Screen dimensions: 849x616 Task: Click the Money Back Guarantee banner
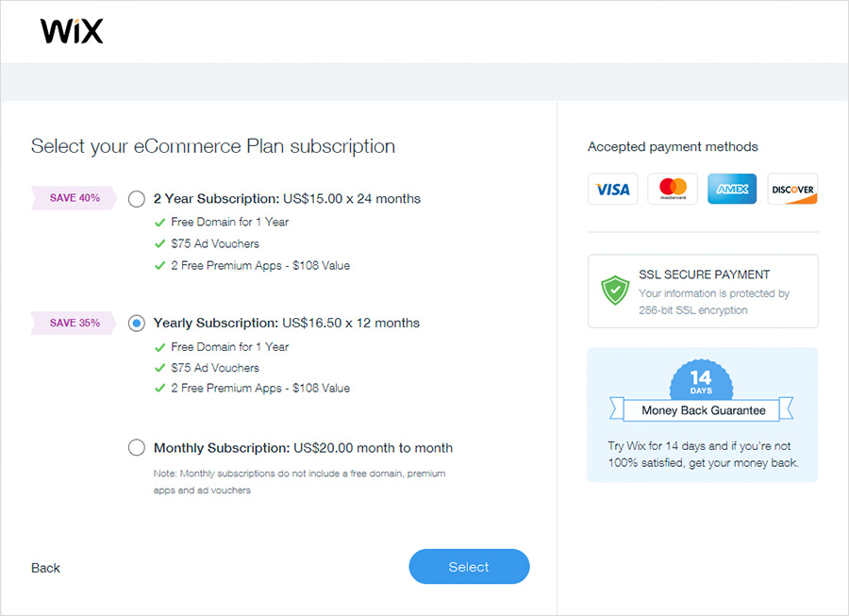click(703, 410)
